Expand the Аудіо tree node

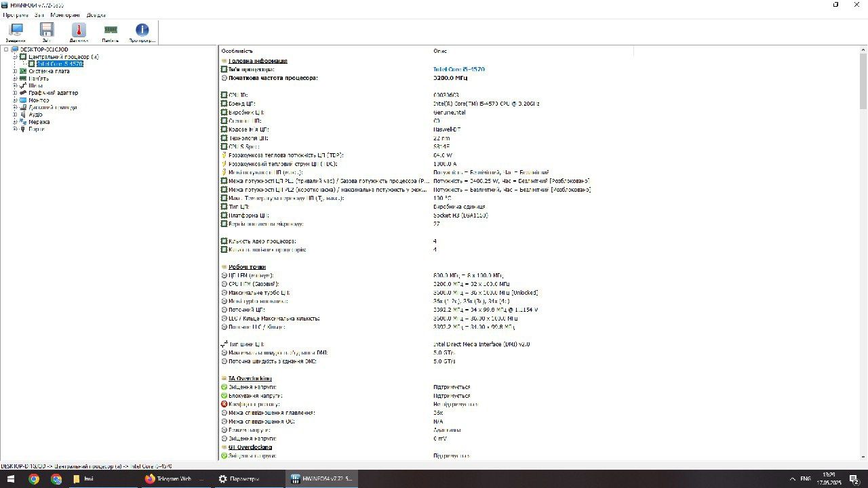pyautogui.click(x=15, y=115)
